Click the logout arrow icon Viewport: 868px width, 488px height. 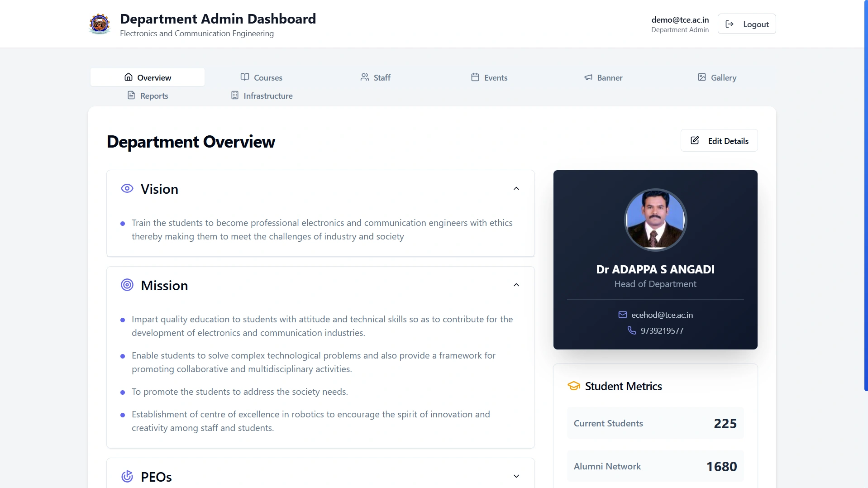click(x=730, y=24)
